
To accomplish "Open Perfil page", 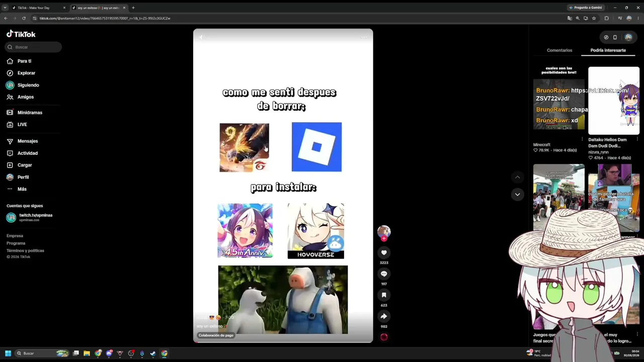I will point(23,177).
